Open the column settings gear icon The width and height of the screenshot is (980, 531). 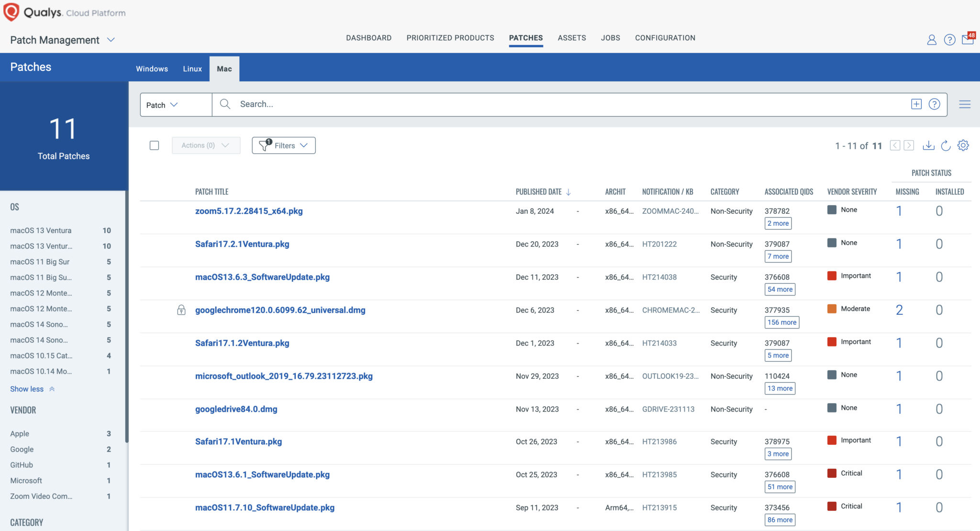963,145
